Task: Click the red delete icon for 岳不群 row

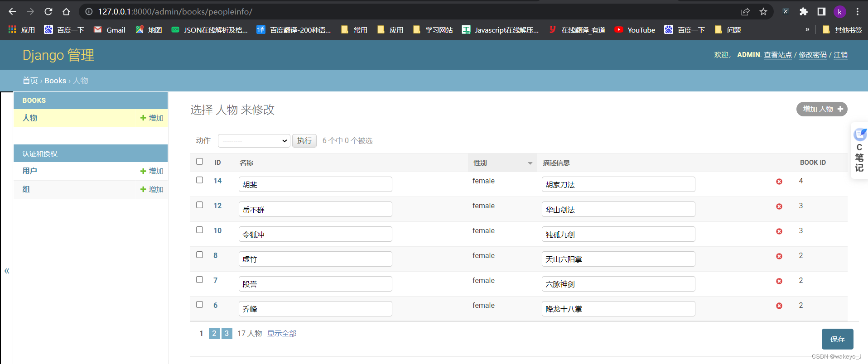Action: pos(779,206)
